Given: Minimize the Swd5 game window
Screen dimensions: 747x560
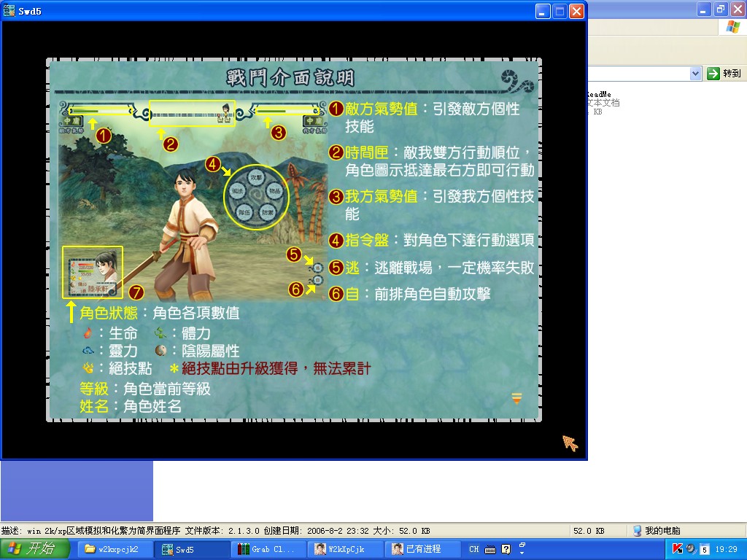Looking at the screenshot, I should 543,11.
